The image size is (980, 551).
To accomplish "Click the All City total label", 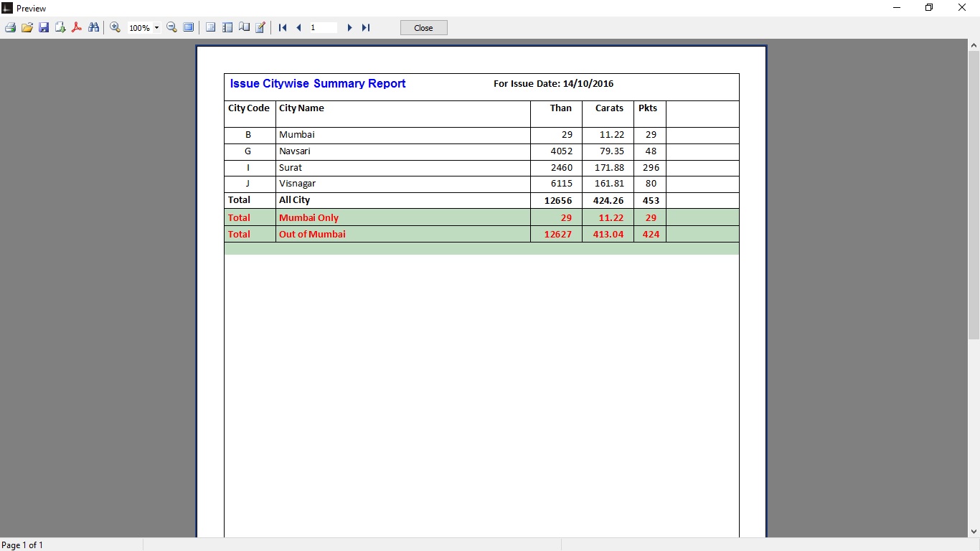I will click(x=294, y=200).
